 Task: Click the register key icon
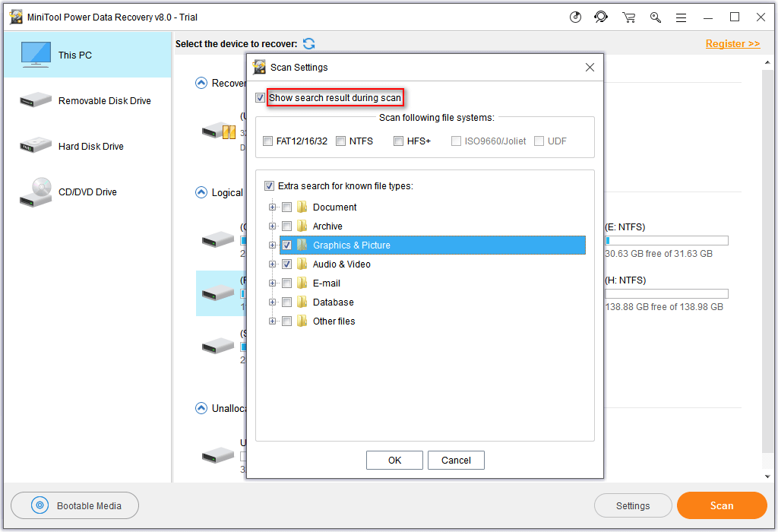[656, 17]
